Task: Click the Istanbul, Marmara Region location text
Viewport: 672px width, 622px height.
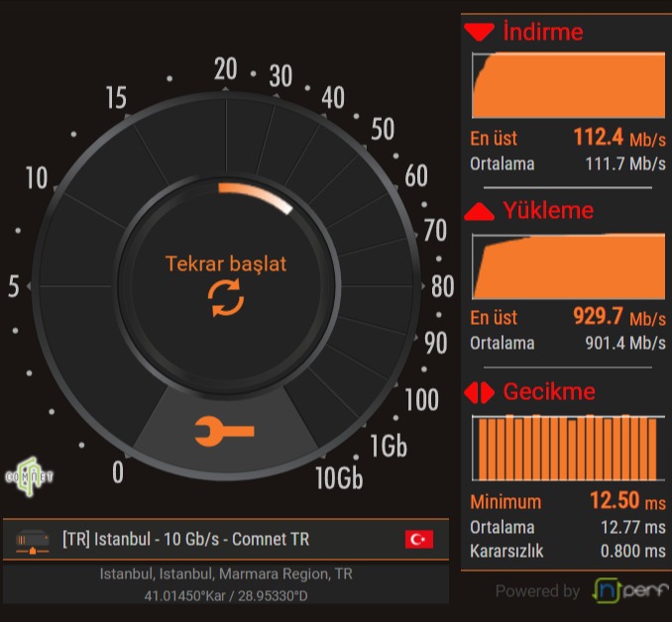Action: pyautogui.click(x=226, y=574)
